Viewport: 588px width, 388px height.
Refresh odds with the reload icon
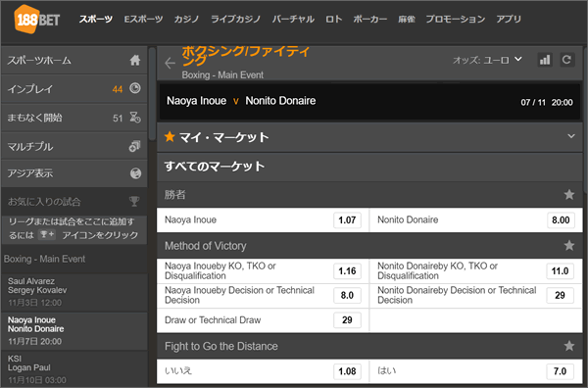click(566, 60)
